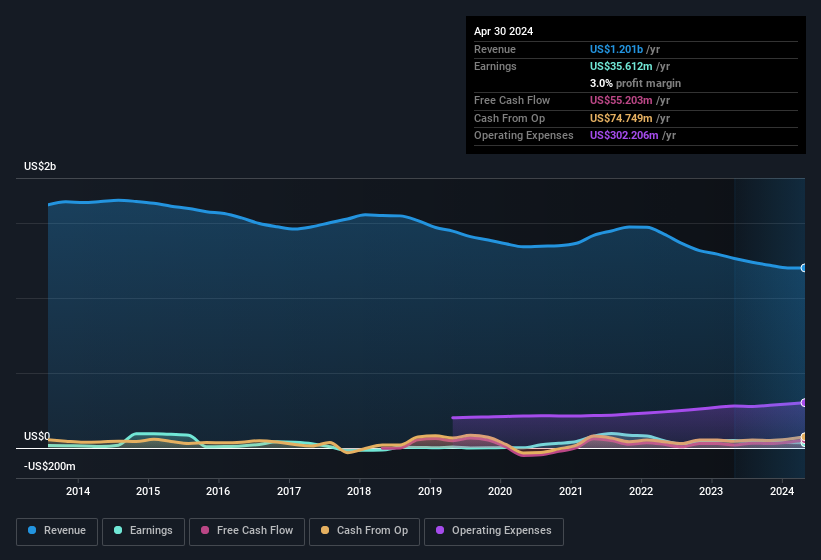Click the Operating Expenses label in tooltip

524,136
